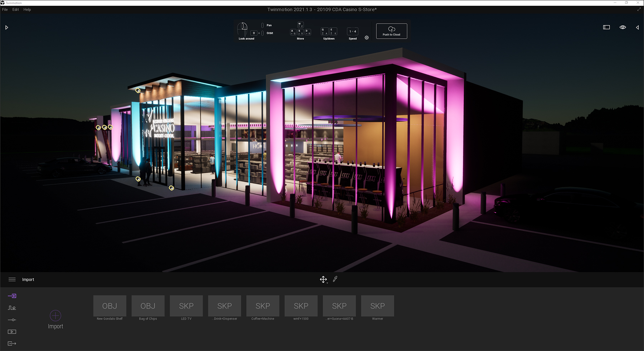Toggle the dock layout rectangle icon

606,27
